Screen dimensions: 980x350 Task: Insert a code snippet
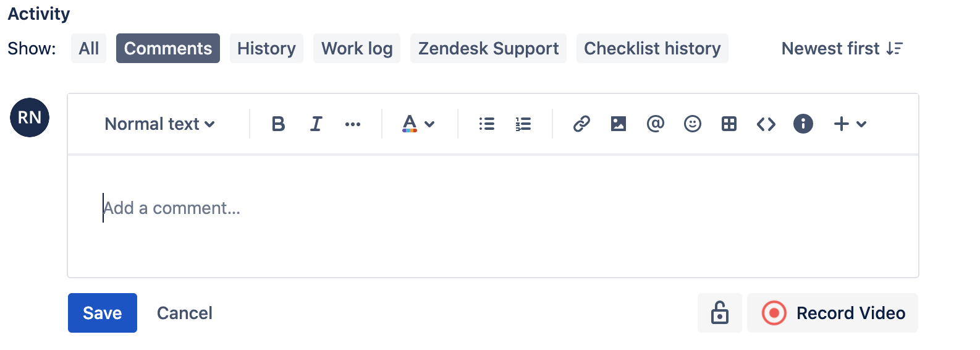(x=766, y=124)
